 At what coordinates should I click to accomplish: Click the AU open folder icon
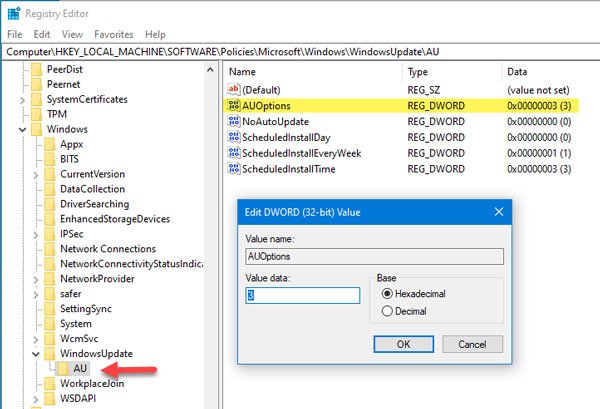[63, 368]
